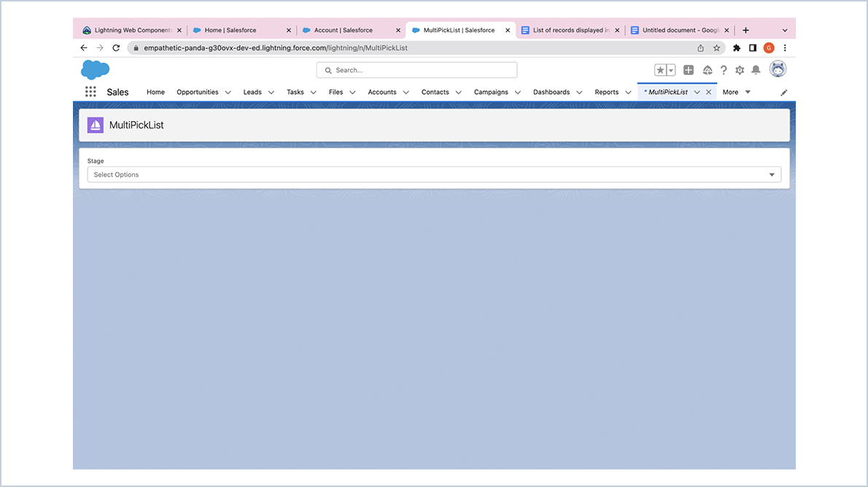Open the Salesforce Setup gear icon
The width and height of the screenshot is (868, 487).
[x=739, y=69]
